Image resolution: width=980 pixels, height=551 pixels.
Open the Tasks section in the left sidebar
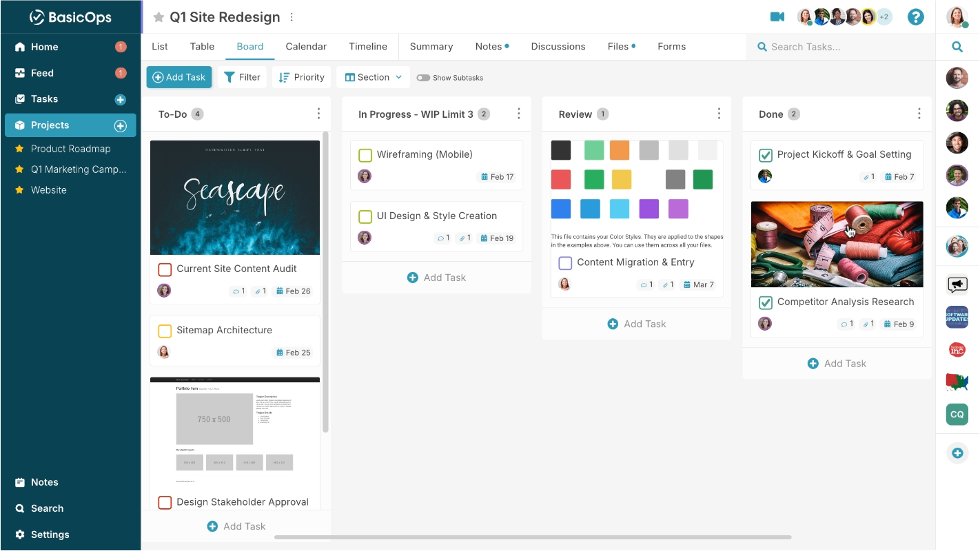(44, 98)
